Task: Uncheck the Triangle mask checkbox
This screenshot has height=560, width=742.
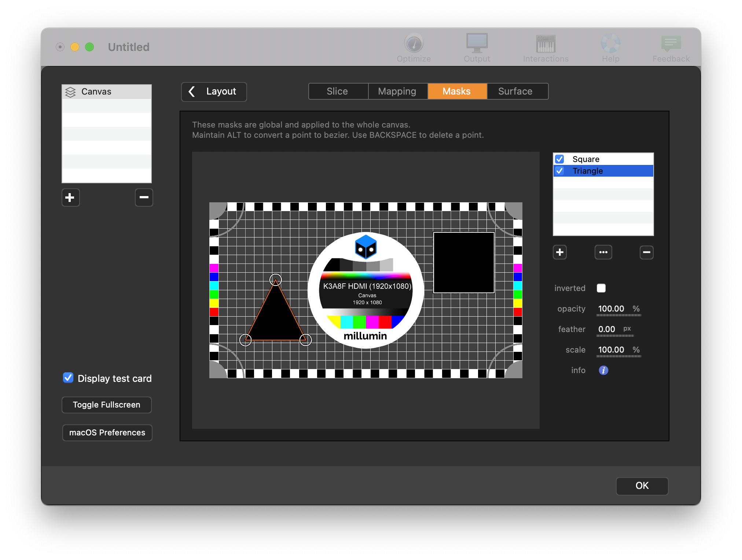Action: pyautogui.click(x=559, y=171)
